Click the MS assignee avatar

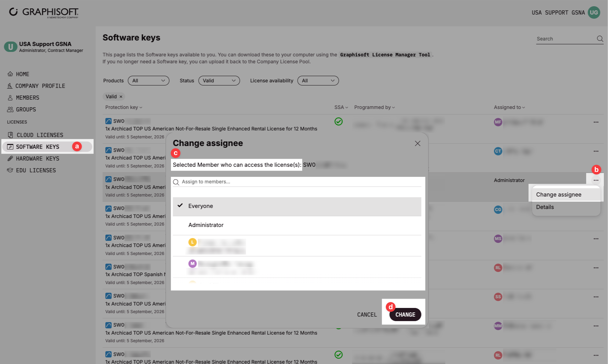tap(498, 239)
